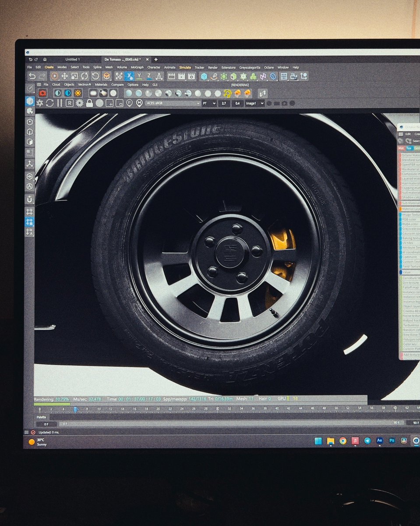The width and height of the screenshot is (420, 526).
Task: Click the green rendering progress bar
Action: tap(52, 404)
